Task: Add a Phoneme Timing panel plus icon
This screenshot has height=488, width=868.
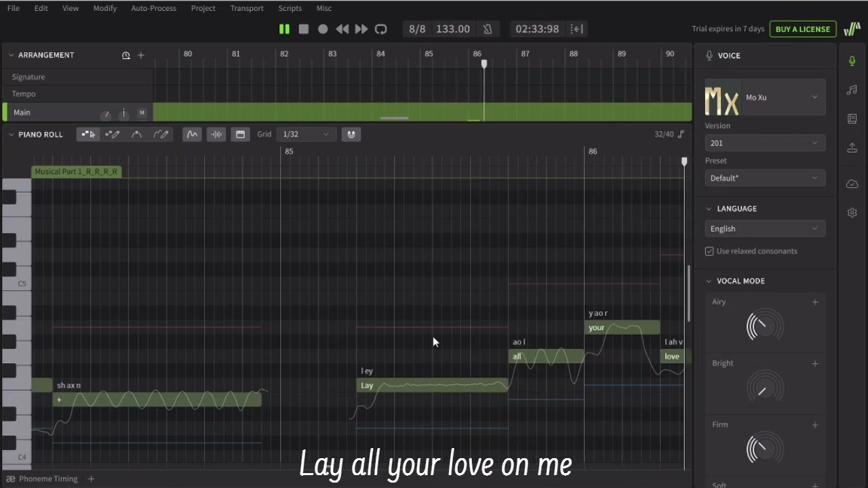Action: coord(91,479)
